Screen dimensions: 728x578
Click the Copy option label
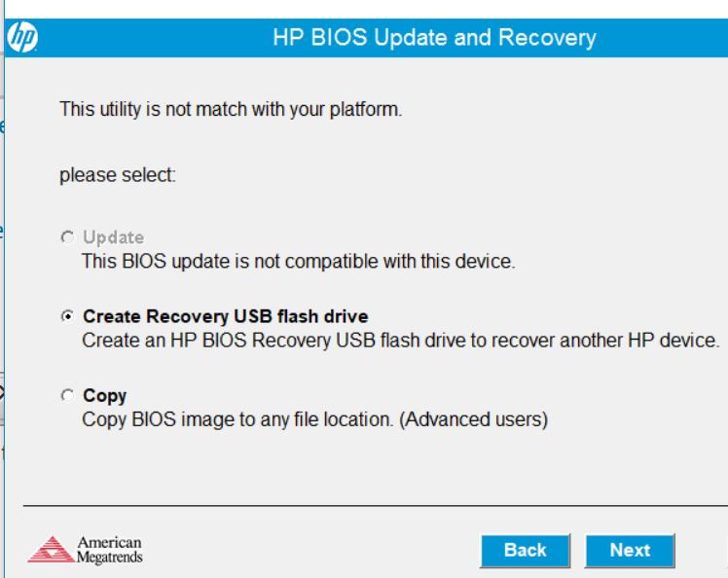click(x=104, y=396)
